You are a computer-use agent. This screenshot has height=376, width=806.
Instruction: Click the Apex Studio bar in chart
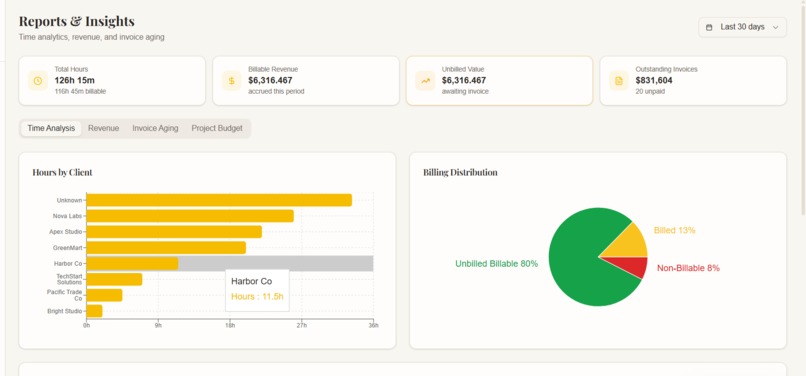pos(174,232)
